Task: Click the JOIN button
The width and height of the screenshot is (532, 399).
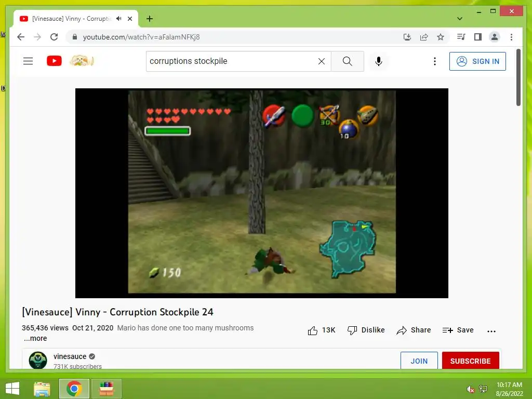Action: click(x=419, y=361)
